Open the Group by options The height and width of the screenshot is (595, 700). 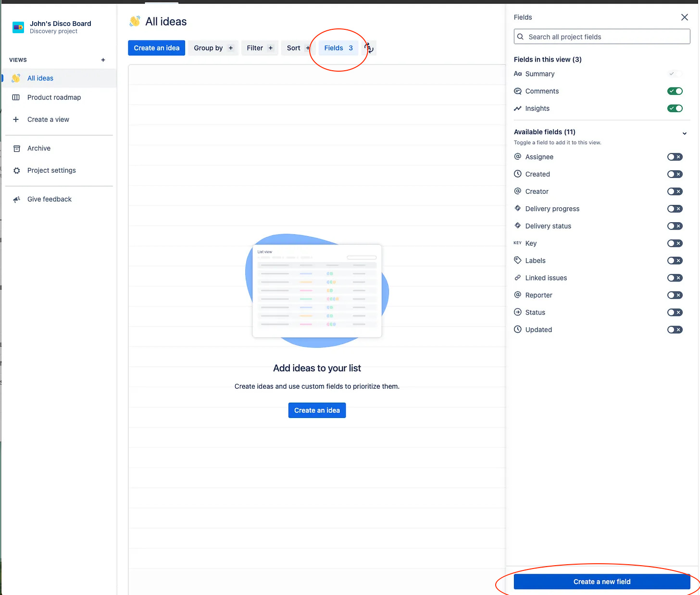click(x=213, y=48)
